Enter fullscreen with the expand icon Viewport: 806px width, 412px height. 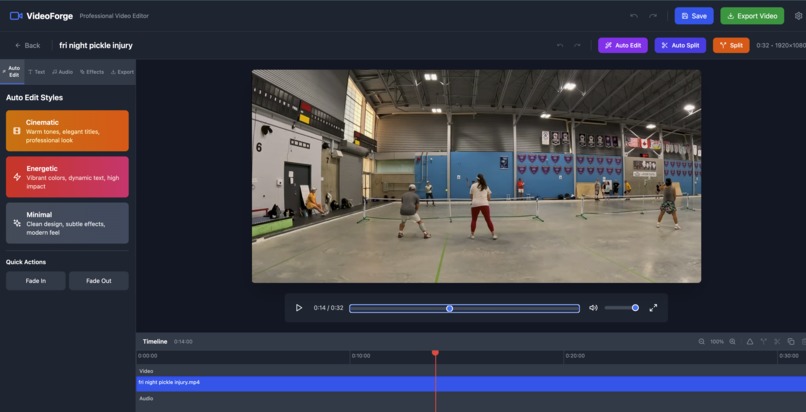pos(653,308)
